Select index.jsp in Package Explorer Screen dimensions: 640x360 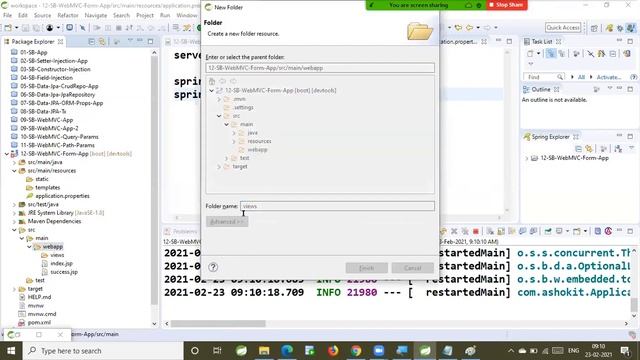pos(61,264)
